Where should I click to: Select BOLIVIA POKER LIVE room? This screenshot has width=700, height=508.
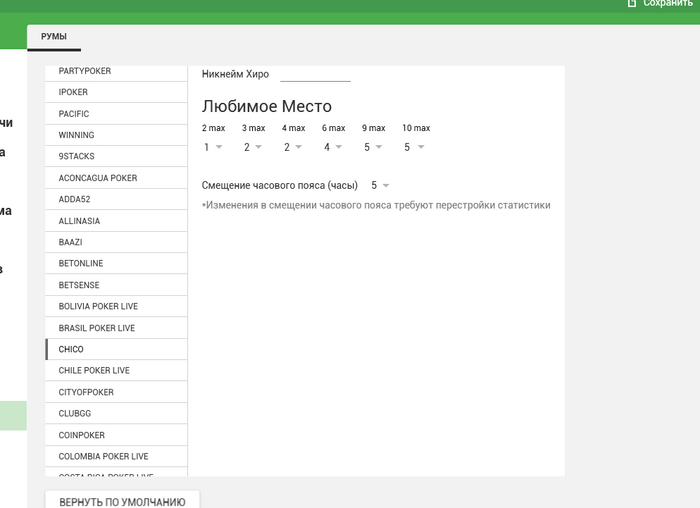[x=116, y=306]
